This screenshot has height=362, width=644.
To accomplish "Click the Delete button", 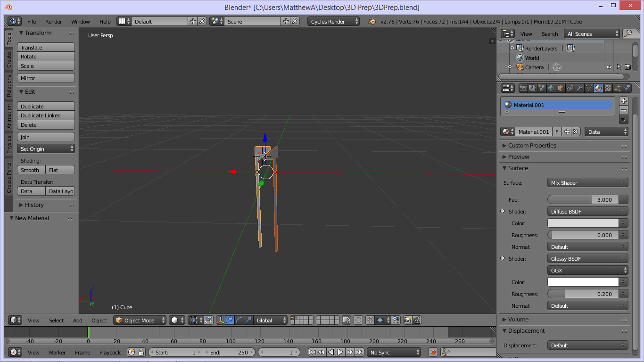I will tap(46, 125).
